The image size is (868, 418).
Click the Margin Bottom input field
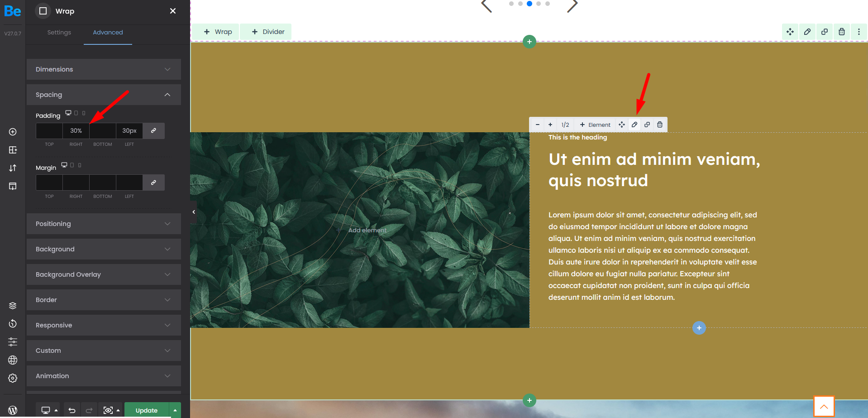point(103,183)
